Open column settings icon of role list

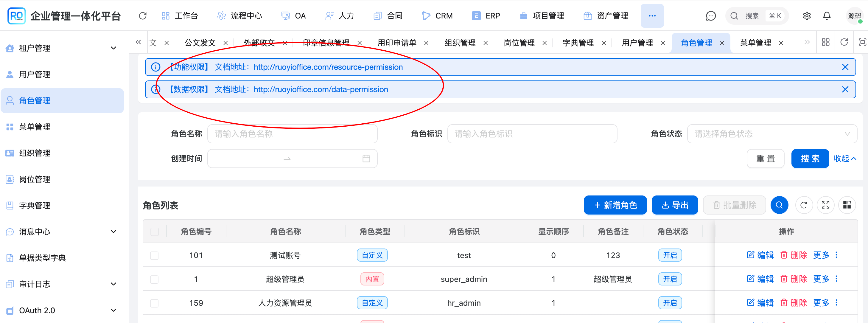tap(847, 205)
